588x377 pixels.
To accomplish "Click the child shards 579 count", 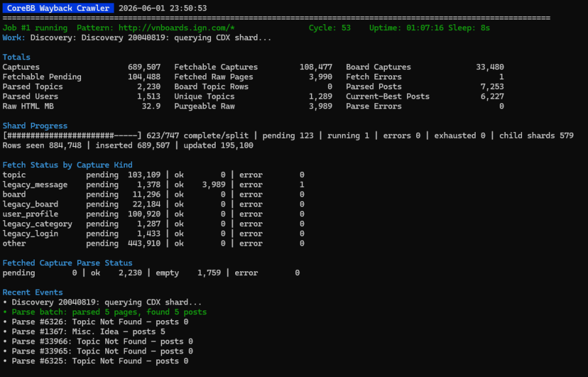I will coord(536,135).
